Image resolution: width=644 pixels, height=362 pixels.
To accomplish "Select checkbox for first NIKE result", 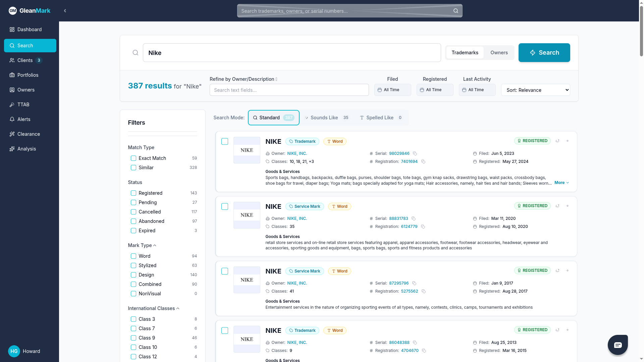I will tap(225, 141).
